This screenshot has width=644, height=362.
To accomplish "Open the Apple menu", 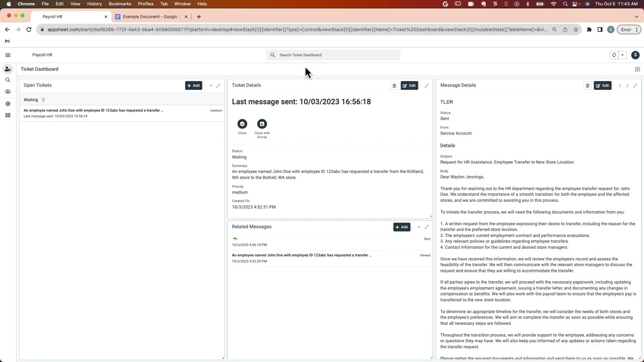I will (x=9, y=4).
